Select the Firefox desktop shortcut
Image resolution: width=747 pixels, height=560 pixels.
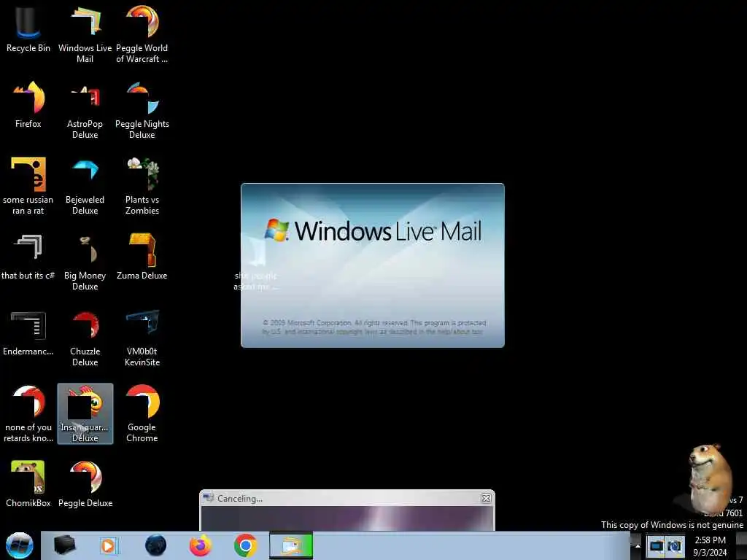(x=28, y=105)
